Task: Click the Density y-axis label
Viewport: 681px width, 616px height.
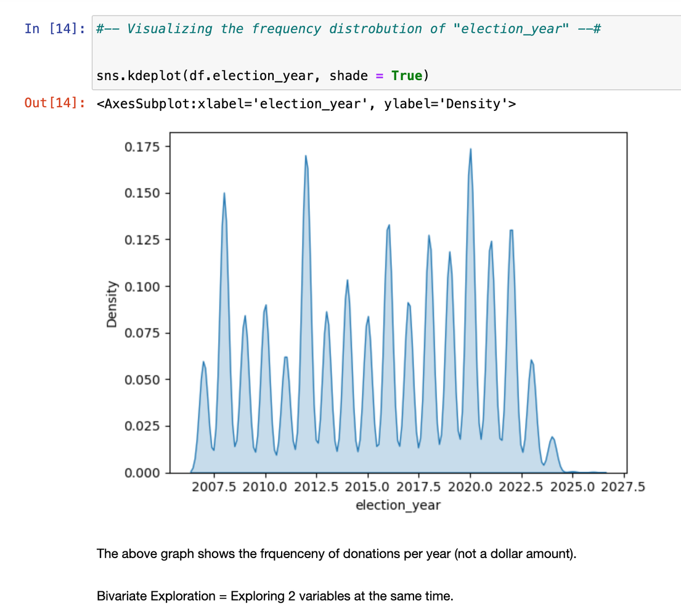Action: click(x=112, y=304)
